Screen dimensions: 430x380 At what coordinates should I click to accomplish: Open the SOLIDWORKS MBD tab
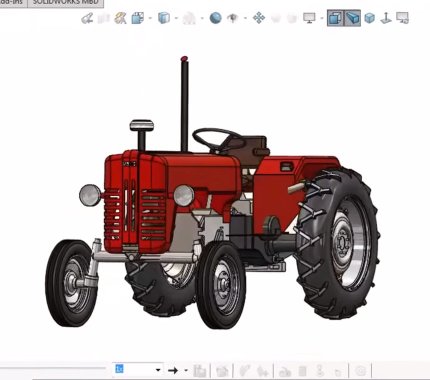point(65,3)
